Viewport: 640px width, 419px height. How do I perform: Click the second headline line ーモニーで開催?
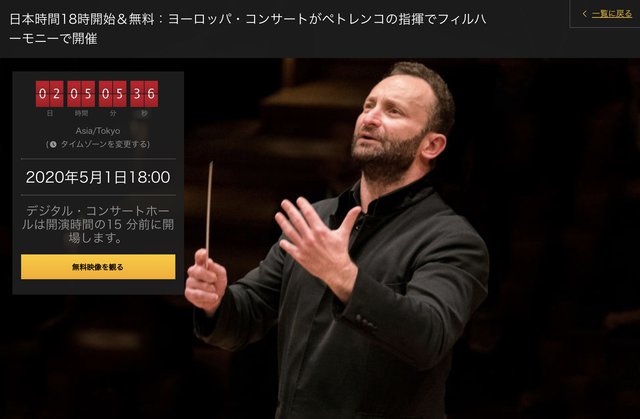[x=53, y=39]
